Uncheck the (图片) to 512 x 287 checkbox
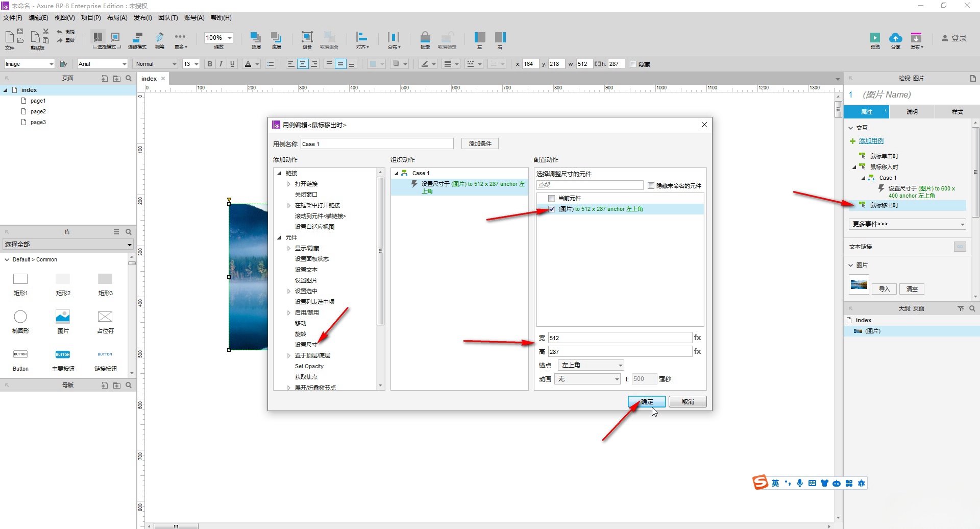 551,209
